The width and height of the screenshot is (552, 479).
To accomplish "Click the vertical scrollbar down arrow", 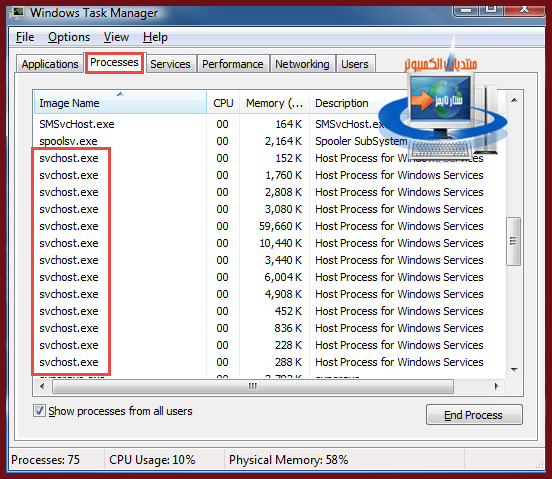I will tap(514, 370).
